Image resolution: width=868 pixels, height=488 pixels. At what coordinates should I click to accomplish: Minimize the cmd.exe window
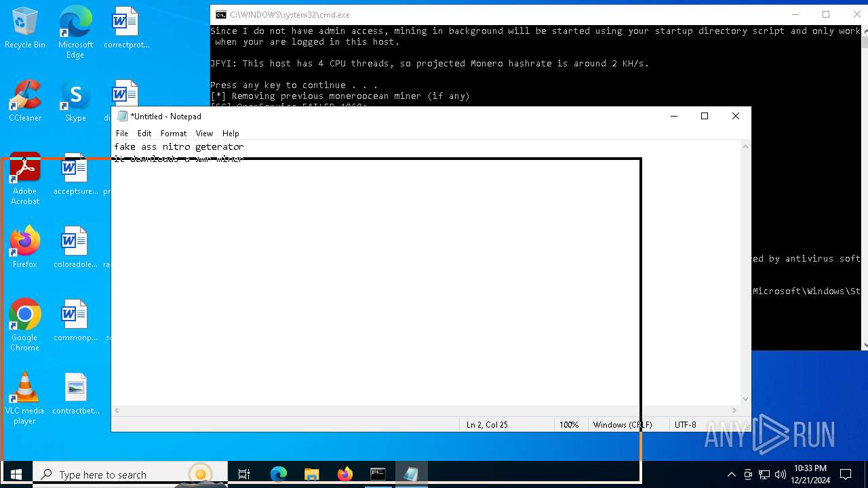coord(795,14)
